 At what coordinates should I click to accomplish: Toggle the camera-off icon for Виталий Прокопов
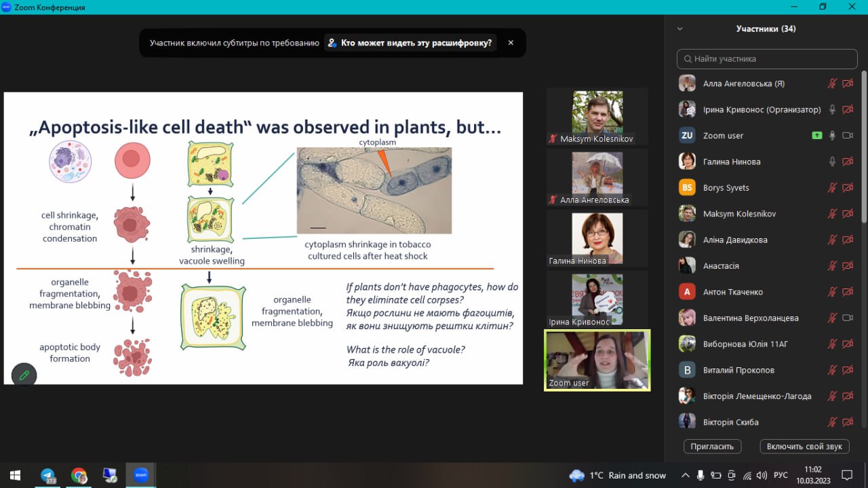point(848,370)
